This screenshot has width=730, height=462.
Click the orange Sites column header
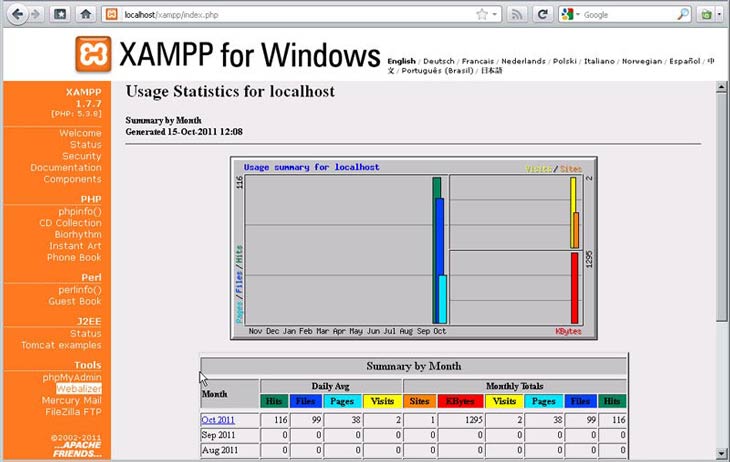[x=419, y=401]
